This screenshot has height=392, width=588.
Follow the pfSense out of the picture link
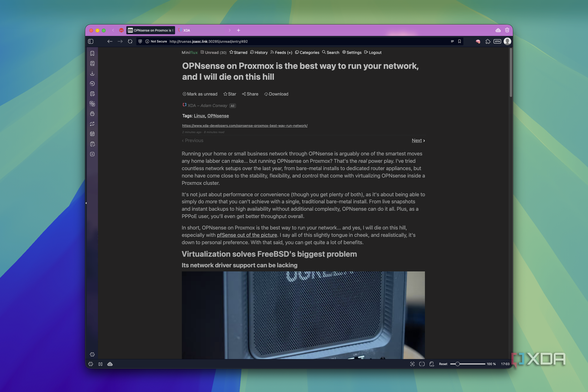(247, 235)
